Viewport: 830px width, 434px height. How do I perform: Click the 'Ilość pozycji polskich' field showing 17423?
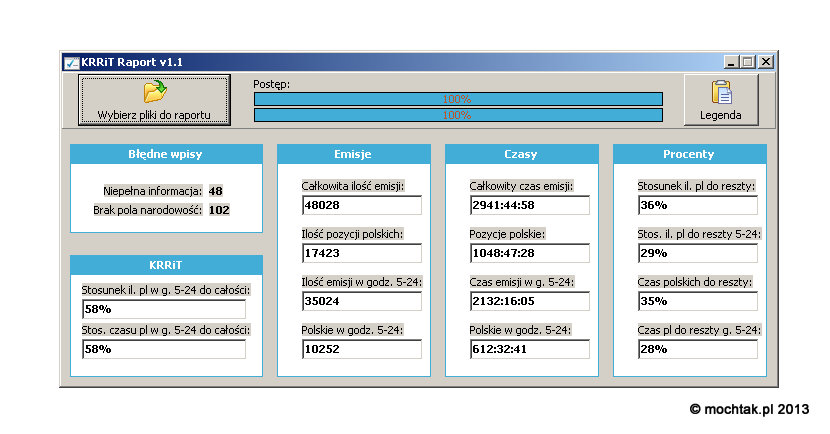click(x=362, y=253)
